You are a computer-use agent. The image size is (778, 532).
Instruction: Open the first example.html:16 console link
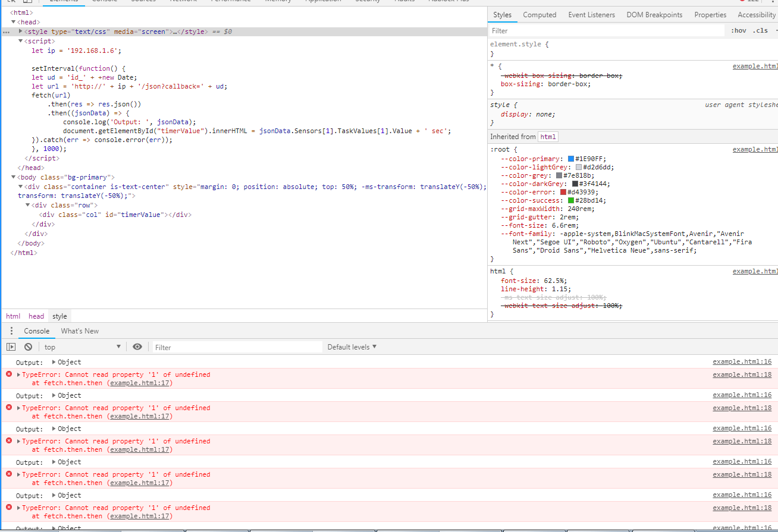point(742,361)
